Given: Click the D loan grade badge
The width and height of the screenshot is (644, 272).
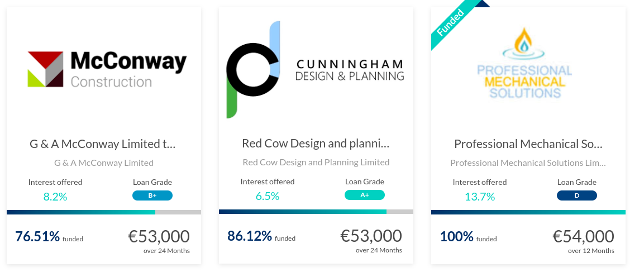Looking at the screenshot, I should point(576,195).
